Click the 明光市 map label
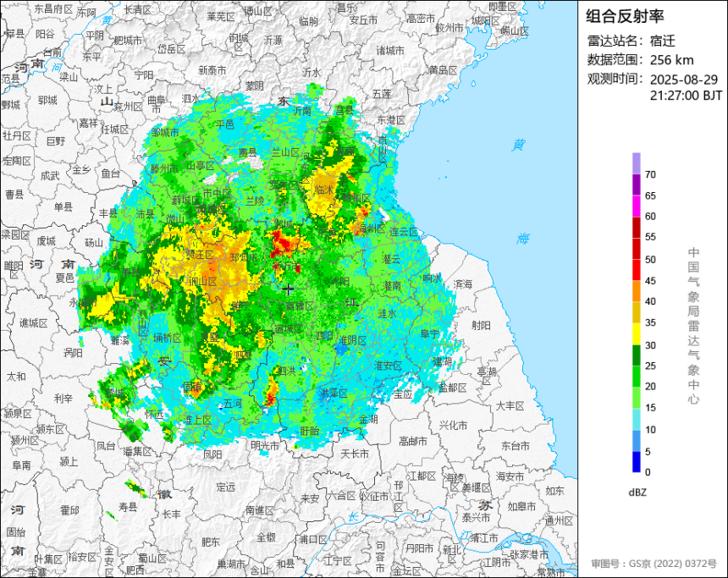This screenshot has height=578, width=728. pyautogui.click(x=265, y=446)
